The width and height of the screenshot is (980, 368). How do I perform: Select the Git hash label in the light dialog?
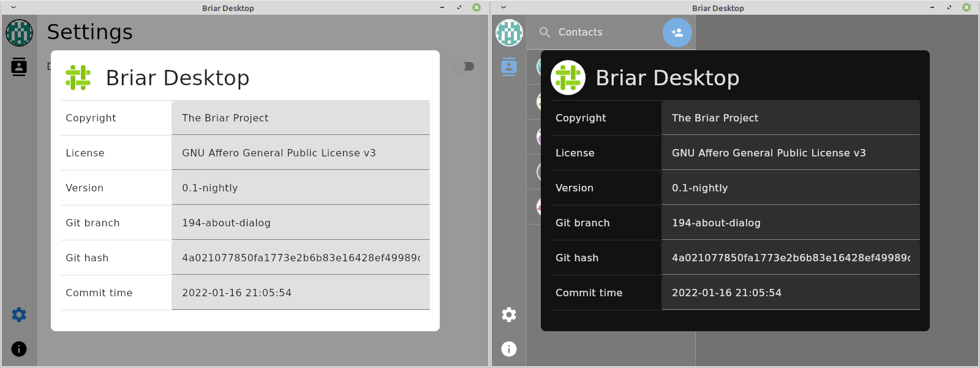(87, 258)
